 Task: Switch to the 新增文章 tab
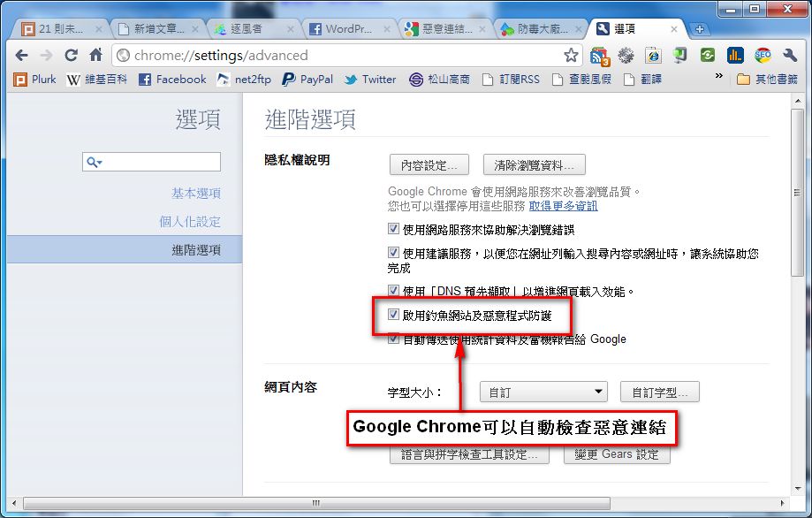pos(157,29)
